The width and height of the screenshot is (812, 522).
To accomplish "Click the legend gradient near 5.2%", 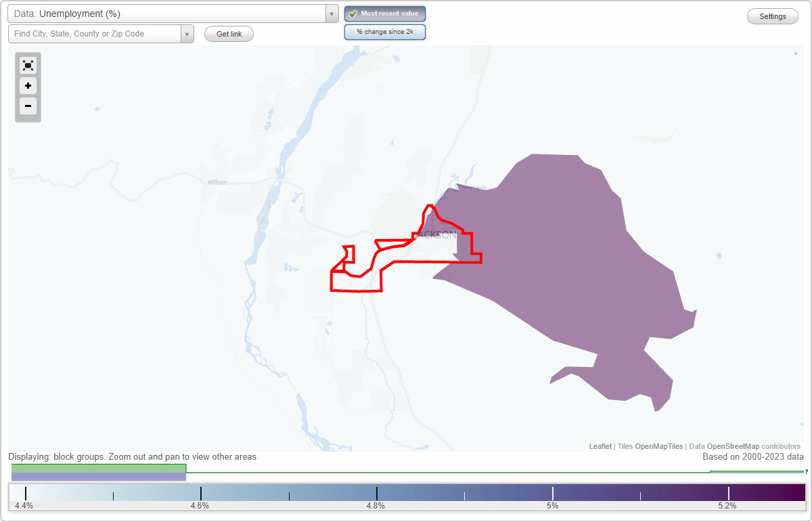I will tap(728, 493).
